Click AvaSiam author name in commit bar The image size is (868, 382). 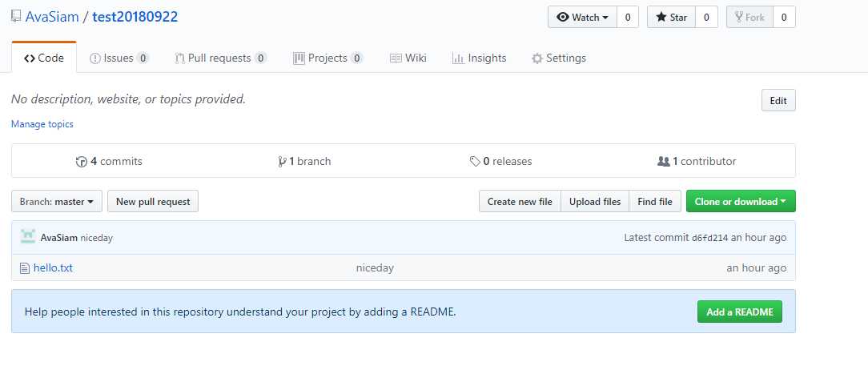(58, 238)
